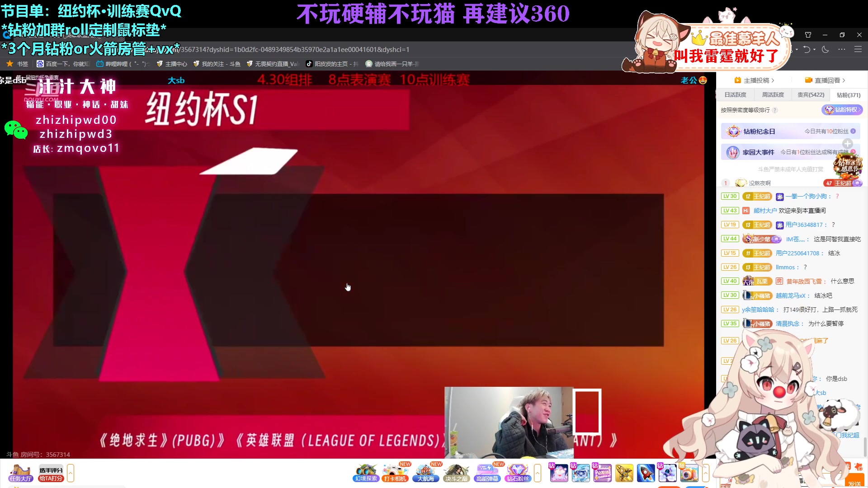Click the orange 发送 send button
Image resolution: width=868 pixels, height=488 pixels.
tap(854, 483)
